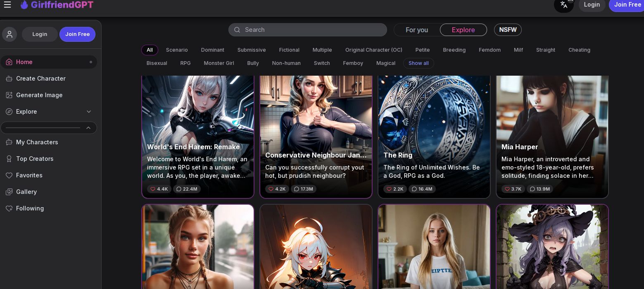Open Favorites from the sidebar
This screenshot has width=644, height=289.
29,175
